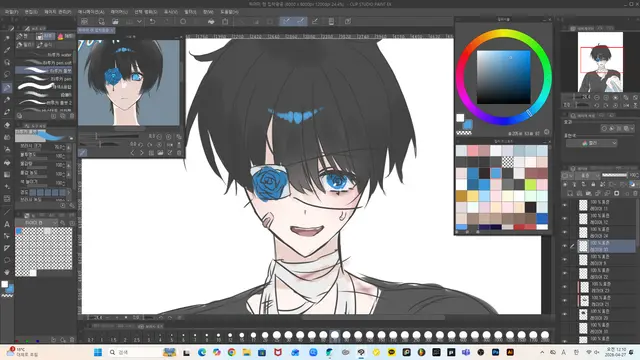Select the magnifier zoom tool
Viewport: 640px width, 360px height.
tap(7, 38)
